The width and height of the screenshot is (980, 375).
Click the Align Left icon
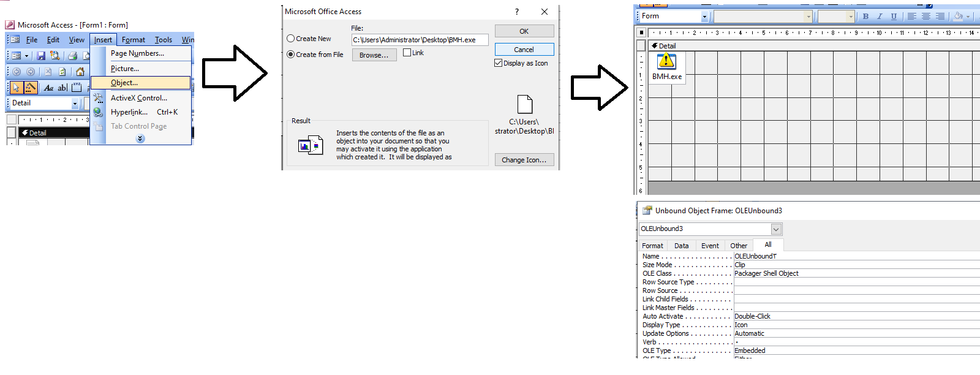click(911, 17)
